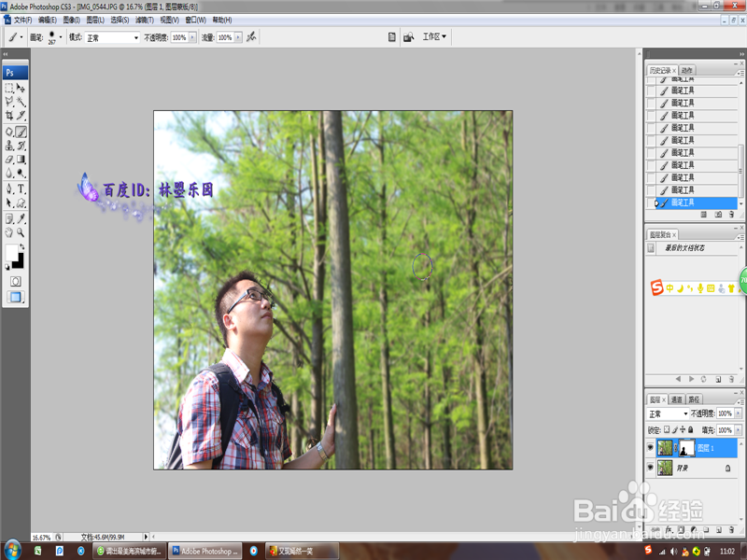Screen dimensions: 747x560
Task: Select the History Brush tool
Action: point(21,146)
